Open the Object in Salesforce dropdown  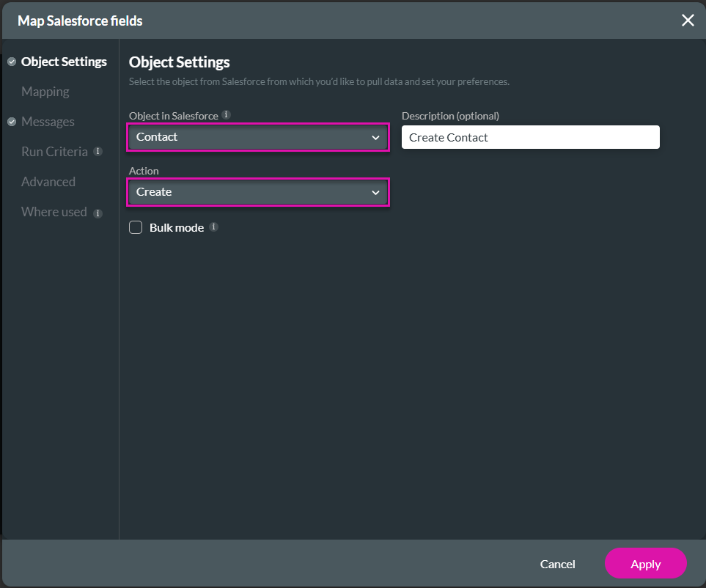point(257,137)
